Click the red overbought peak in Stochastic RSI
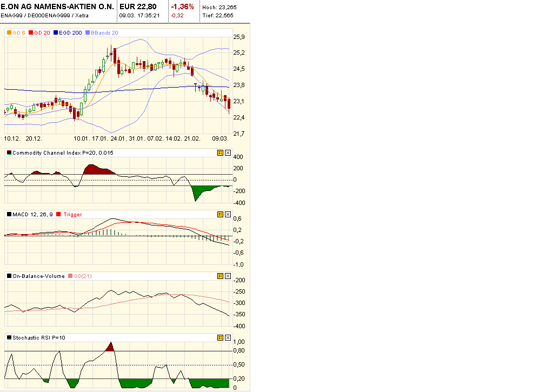545x392 pixels. click(110, 347)
